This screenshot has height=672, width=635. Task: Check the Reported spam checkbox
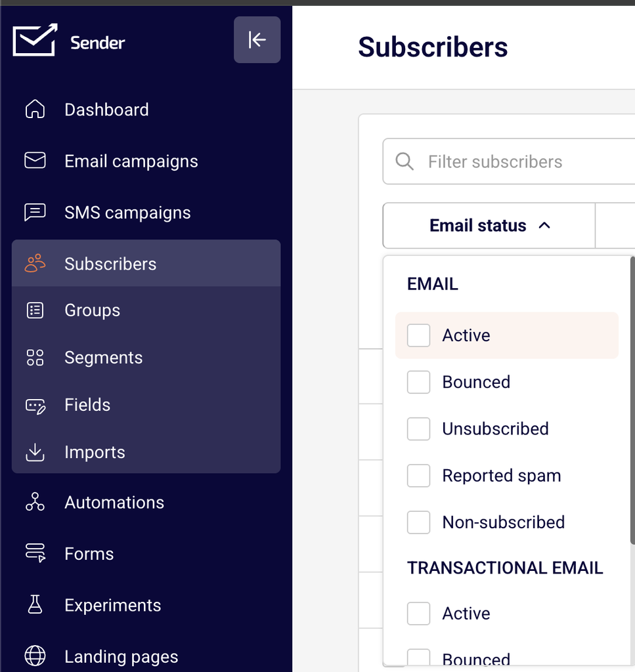tap(418, 475)
